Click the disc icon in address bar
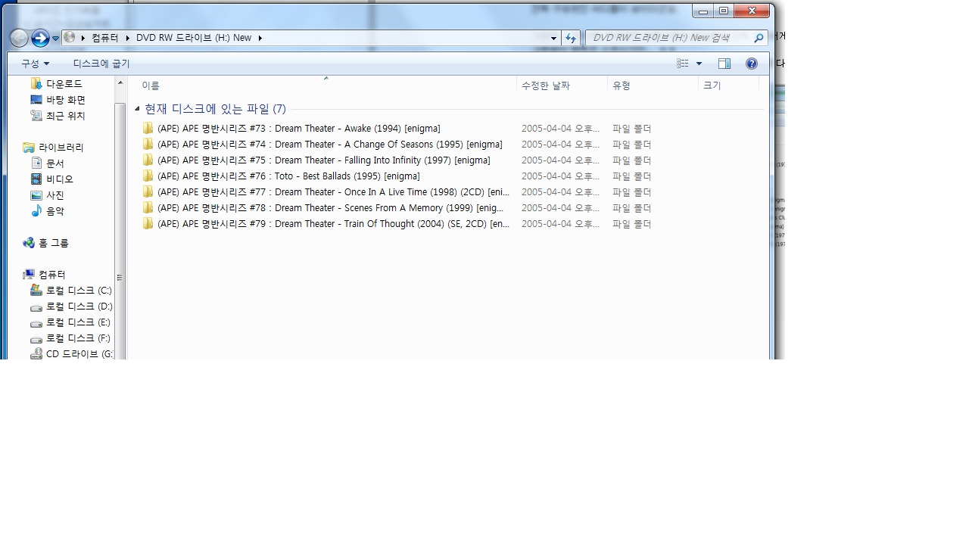The width and height of the screenshot is (972, 560). pyautogui.click(x=69, y=37)
